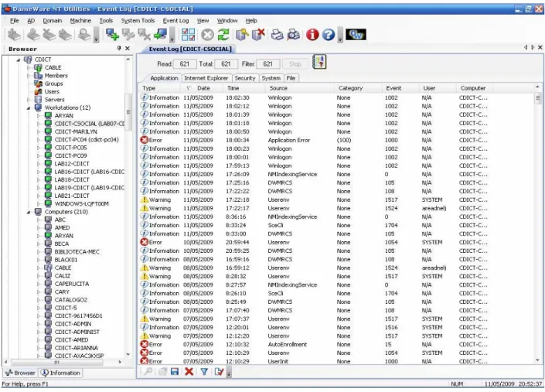Expand the Servers tree node
This screenshot has width=545, height=392.
(29, 100)
